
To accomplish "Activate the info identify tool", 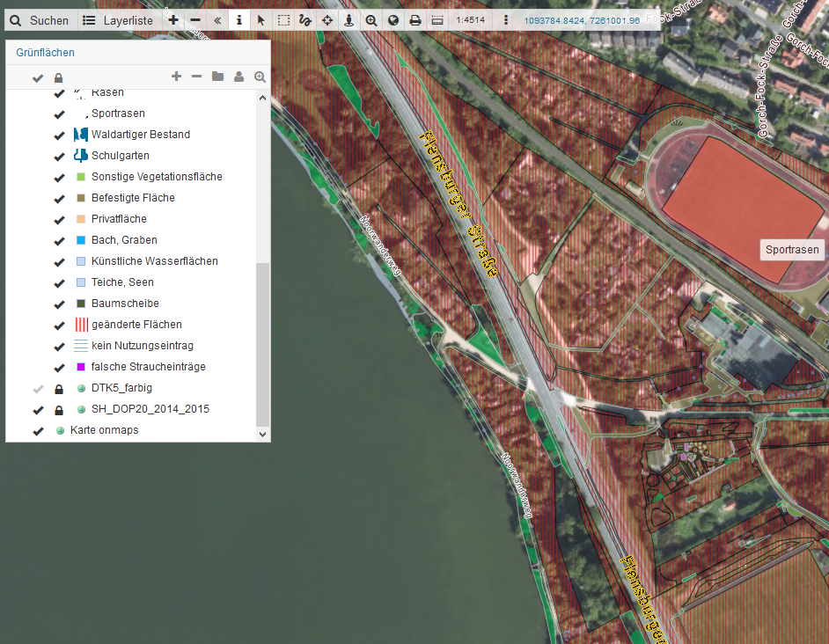I will pos(238,20).
